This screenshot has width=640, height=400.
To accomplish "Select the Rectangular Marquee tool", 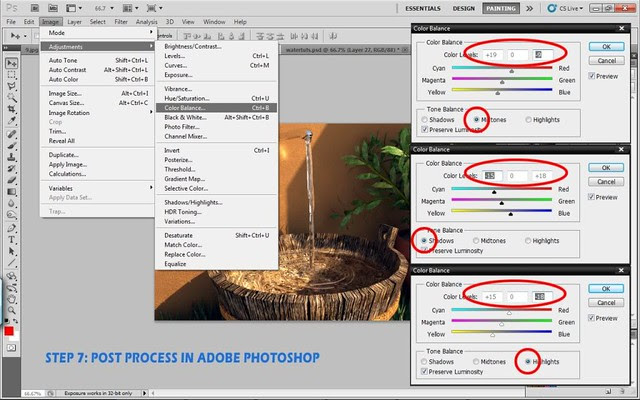I will pos(11,75).
